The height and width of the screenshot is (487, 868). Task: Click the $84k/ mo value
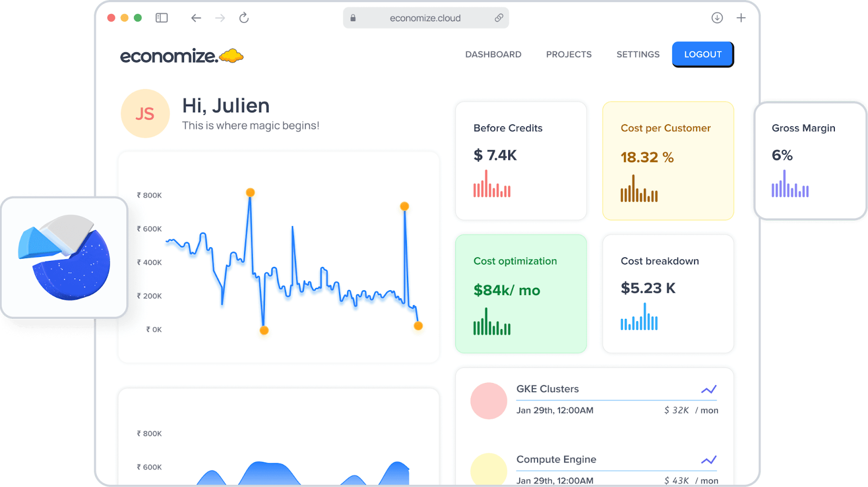pos(507,290)
